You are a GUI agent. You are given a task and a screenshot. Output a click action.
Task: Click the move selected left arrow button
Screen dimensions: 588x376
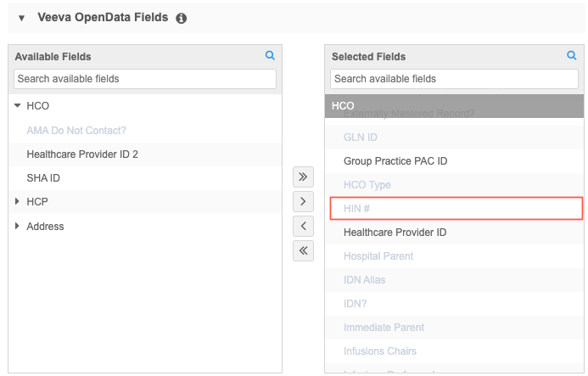[303, 227]
